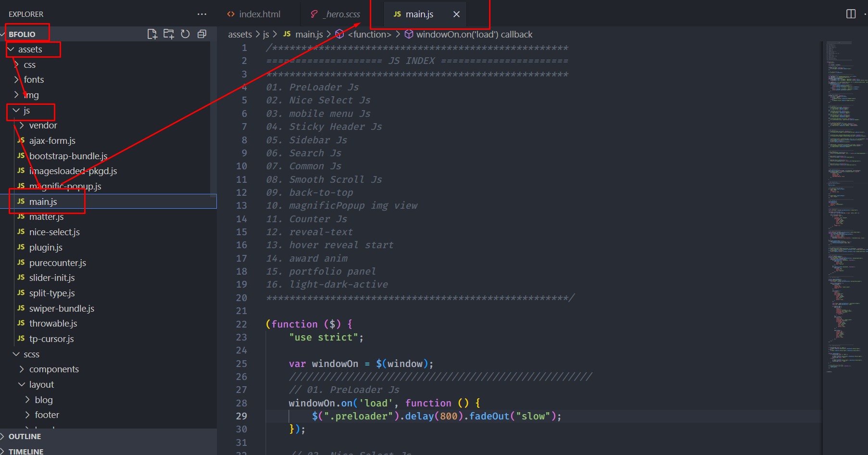Click the split editor right icon
868x455 pixels.
pyautogui.click(x=851, y=14)
